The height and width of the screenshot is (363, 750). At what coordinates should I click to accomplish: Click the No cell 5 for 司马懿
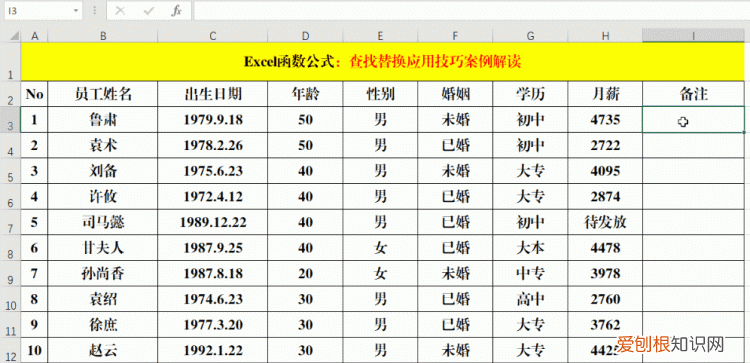coord(34,222)
